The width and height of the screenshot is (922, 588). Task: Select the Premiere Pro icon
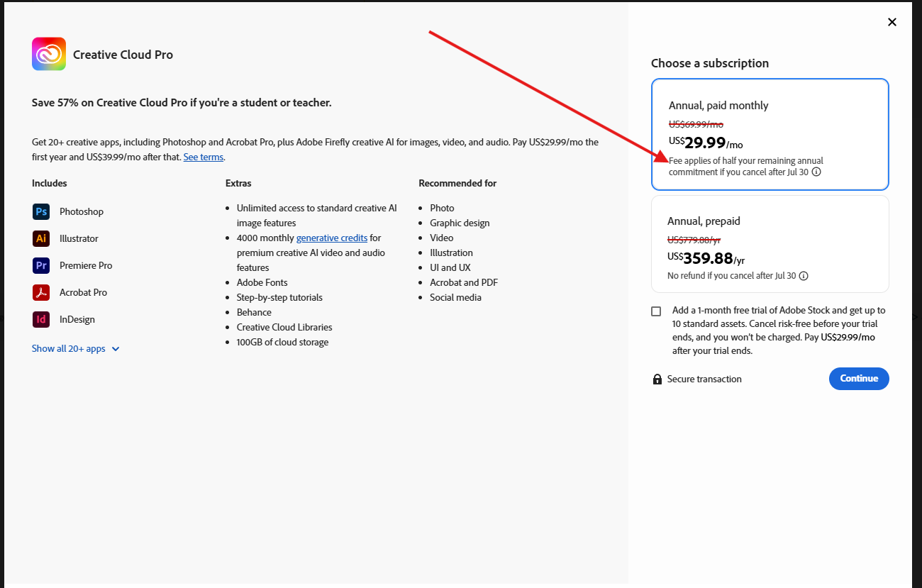tap(41, 265)
